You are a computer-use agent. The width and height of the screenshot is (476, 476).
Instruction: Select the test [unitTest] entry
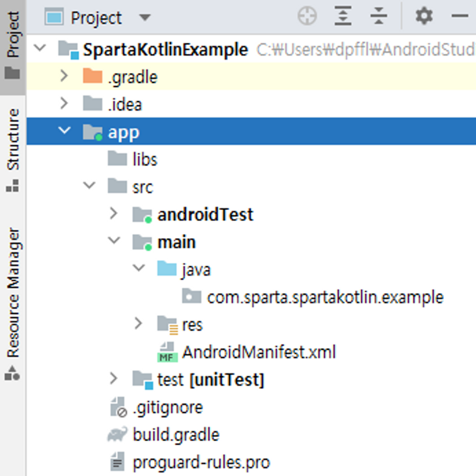click(210, 380)
